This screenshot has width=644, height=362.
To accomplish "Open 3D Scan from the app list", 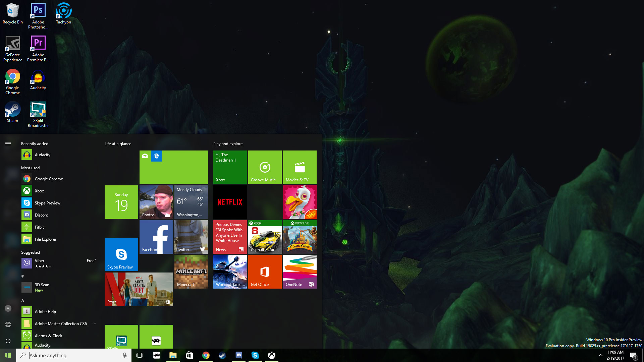I will pyautogui.click(x=59, y=287).
